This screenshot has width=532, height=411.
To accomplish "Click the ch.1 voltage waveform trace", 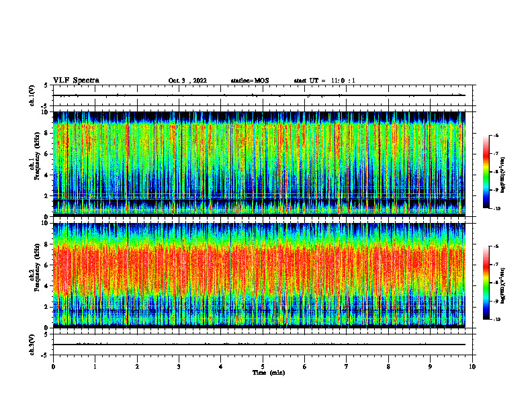I will (259, 95).
